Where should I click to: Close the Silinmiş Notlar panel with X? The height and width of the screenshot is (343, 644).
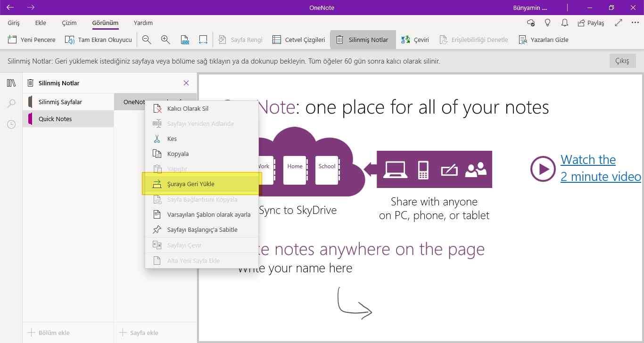click(186, 83)
